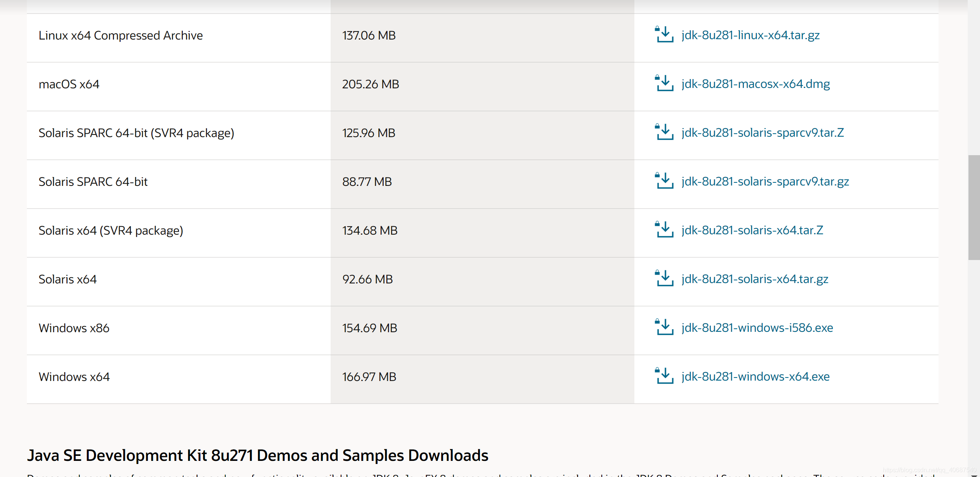Download jdk-8u281-solaris-sparcv9.tar.Z file link

[762, 132]
